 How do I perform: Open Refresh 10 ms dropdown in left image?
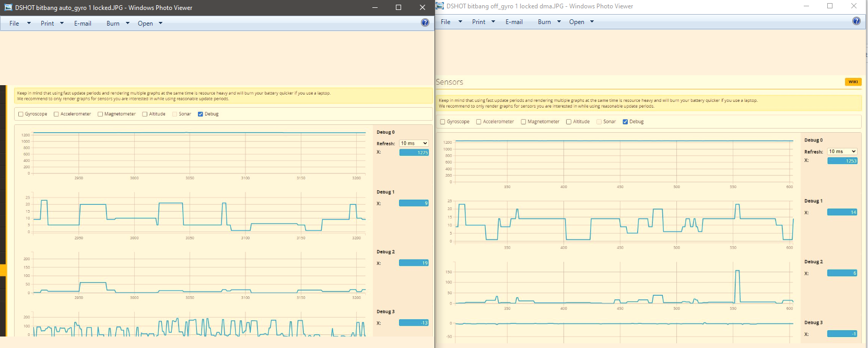[x=414, y=143]
